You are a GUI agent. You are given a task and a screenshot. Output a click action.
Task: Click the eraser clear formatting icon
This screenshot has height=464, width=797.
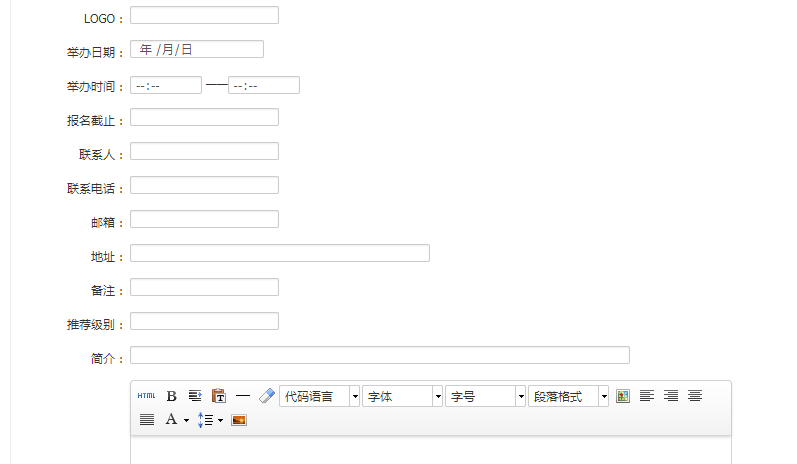click(266, 396)
